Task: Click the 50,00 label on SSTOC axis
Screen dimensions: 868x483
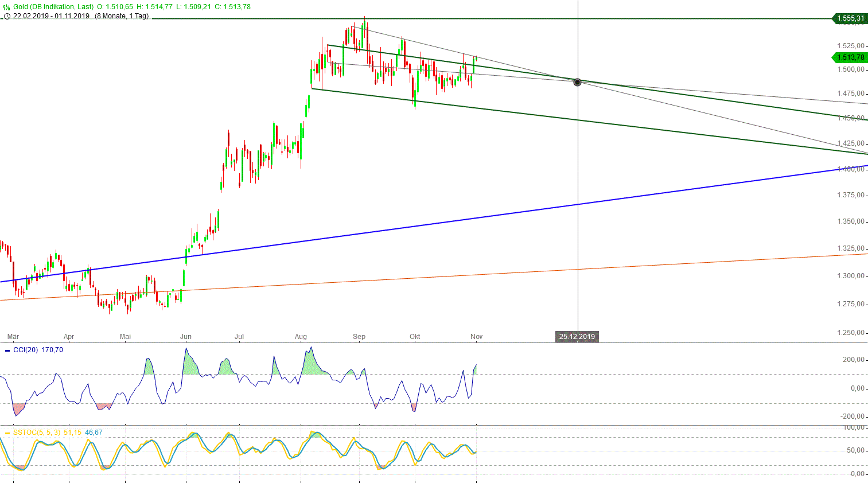Action: point(855,450)
